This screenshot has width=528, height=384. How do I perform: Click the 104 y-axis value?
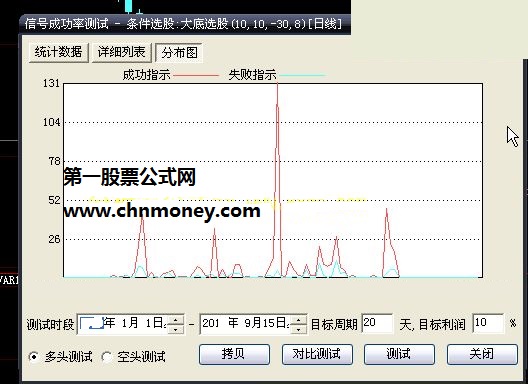tap(52, 122)
